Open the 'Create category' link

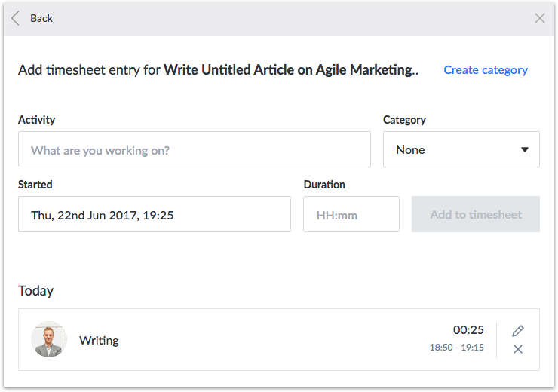486,70
